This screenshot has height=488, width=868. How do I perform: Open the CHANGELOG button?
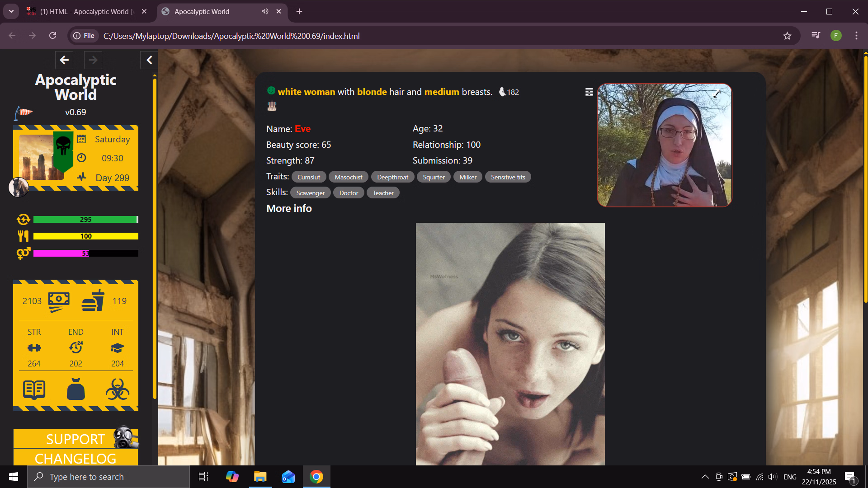click(75, 458)
